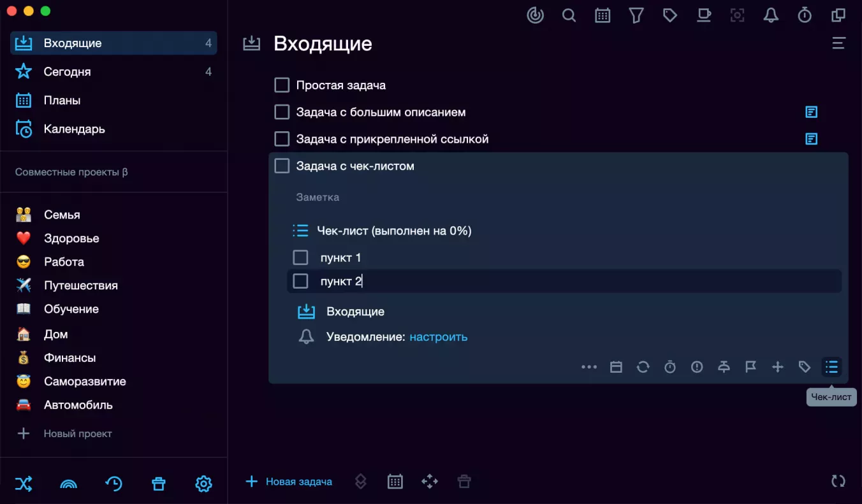
Task: Open the list menu icon beside Входящие header
Action: 838,43
